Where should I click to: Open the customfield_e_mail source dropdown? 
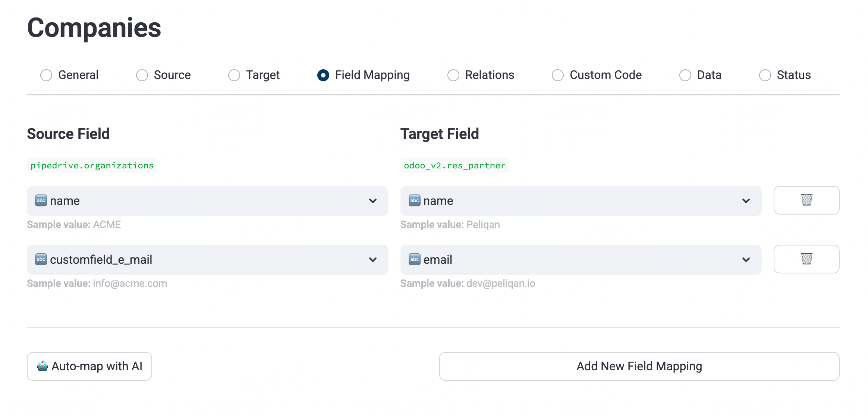[207, 260]
